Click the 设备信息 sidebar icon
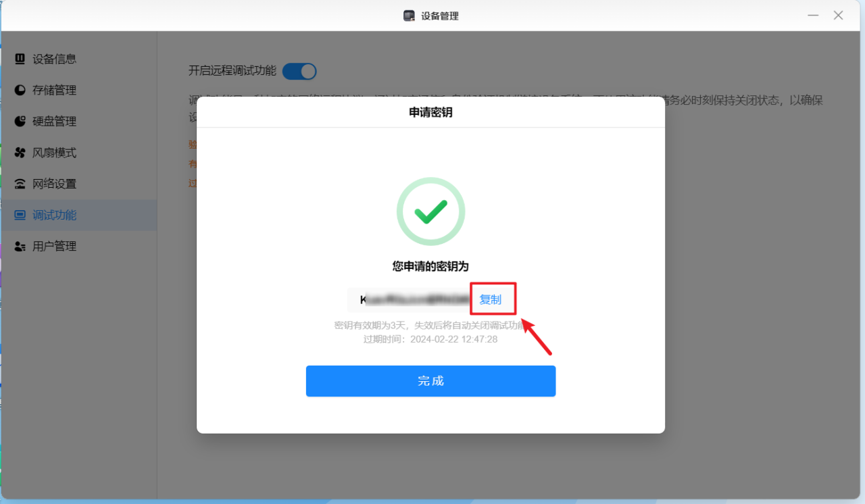This screenshot has height=504, width=865. [x=20, y=59]
